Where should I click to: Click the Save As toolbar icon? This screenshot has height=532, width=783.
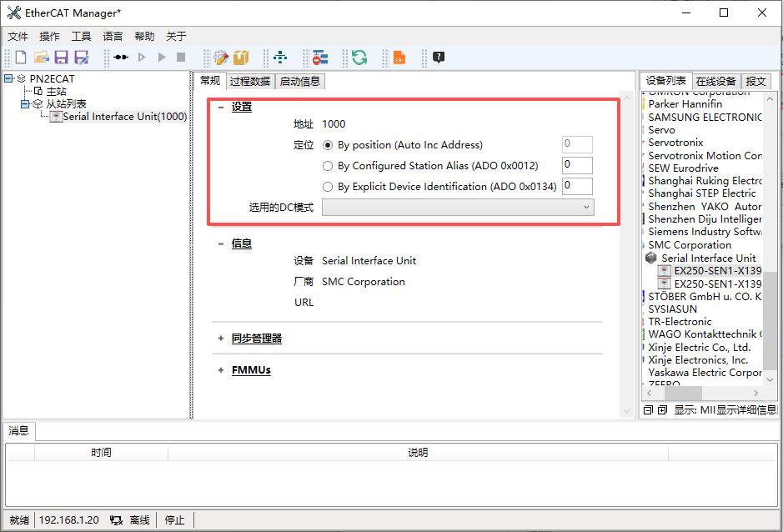(82, 58)
